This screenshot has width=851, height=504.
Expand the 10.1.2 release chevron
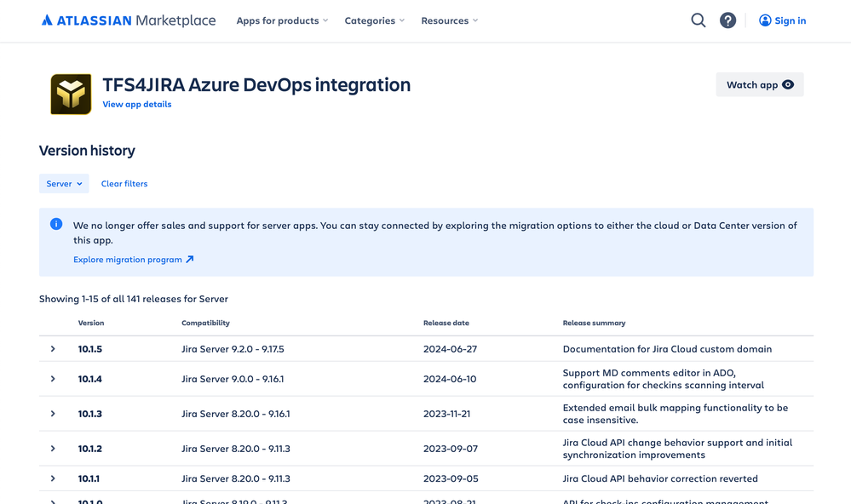[53, 449]
